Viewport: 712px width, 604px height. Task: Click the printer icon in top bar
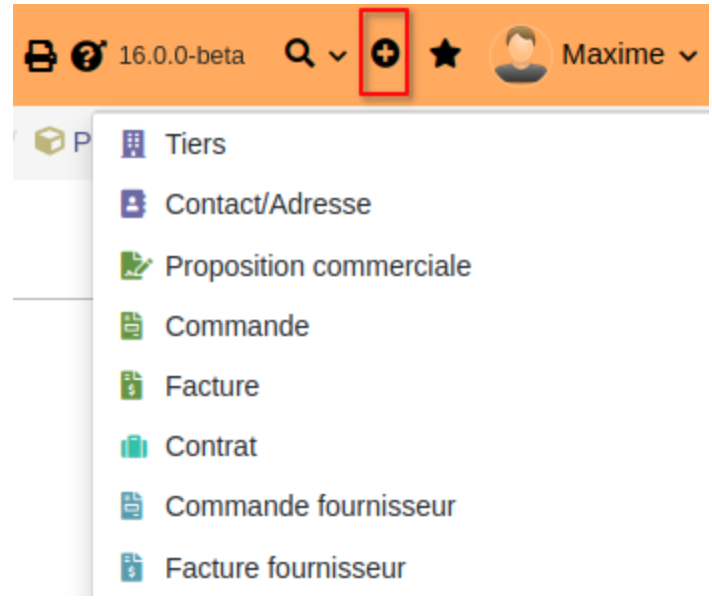click(x=41, y=56)
